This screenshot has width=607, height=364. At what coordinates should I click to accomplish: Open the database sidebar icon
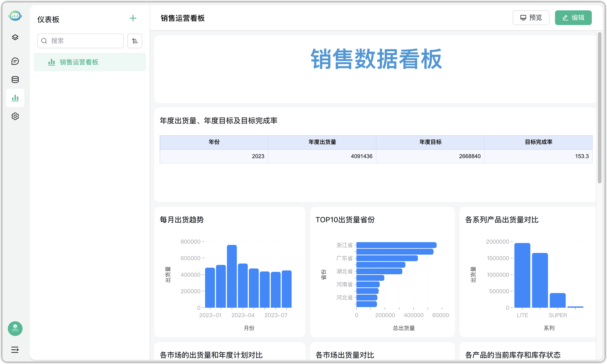tap(15, 80)
